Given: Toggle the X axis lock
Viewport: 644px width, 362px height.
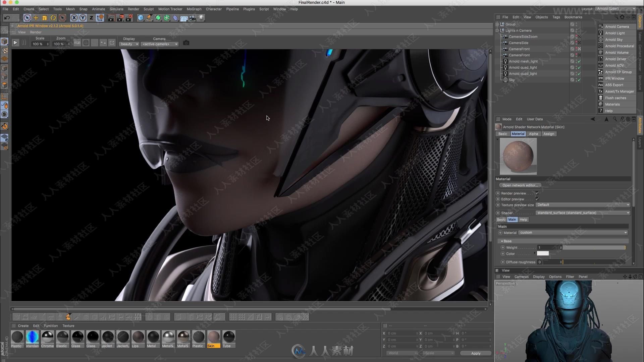Looking at the screenshot, I should tap(74, 18).
